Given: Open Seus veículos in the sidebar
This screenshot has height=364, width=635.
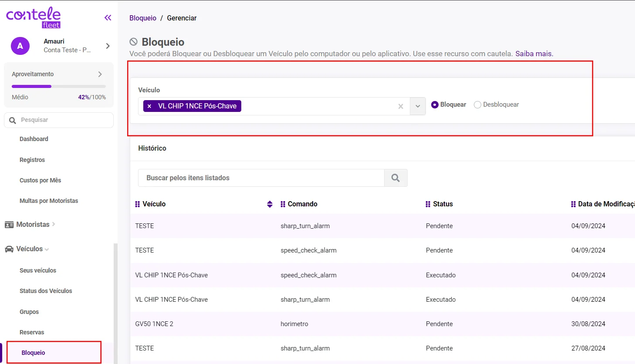Looking at the screenshot, I should click(x=38, y=270).
